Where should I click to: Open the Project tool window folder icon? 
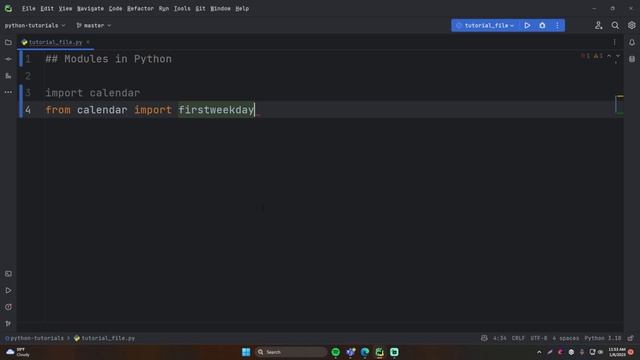coord(8,42)
